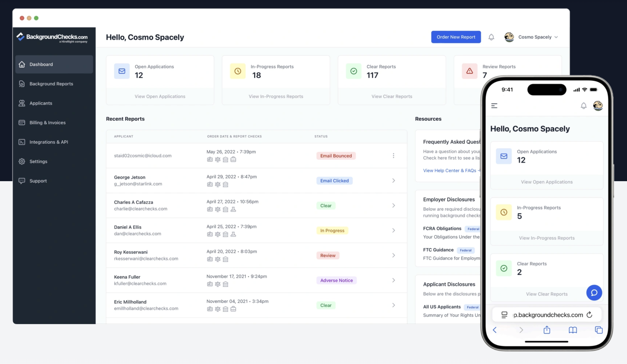Expand George Jetson report row chevron
627x364 pixels.
click(393, 181)
